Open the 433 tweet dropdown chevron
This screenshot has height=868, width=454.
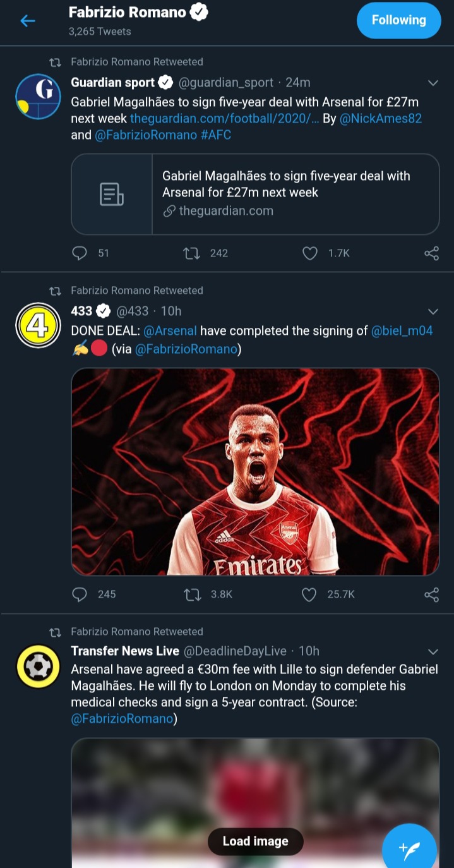point(433,311)
